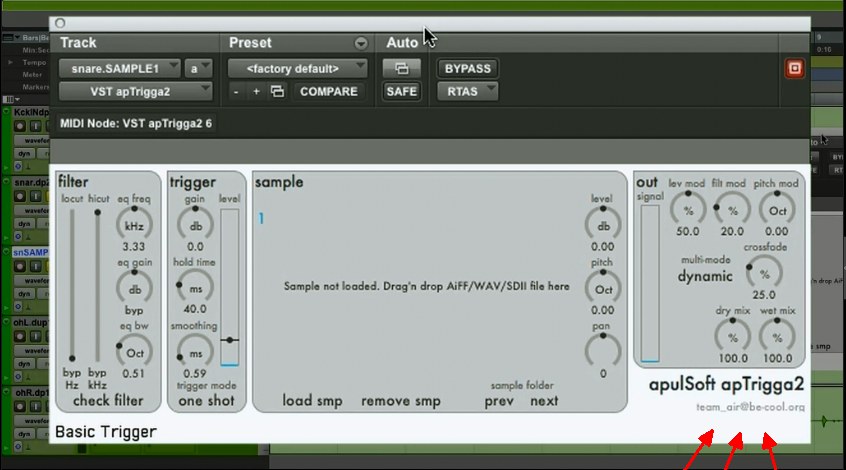
Task: Click the plugin window close circle button
Action: pos(60,23)
